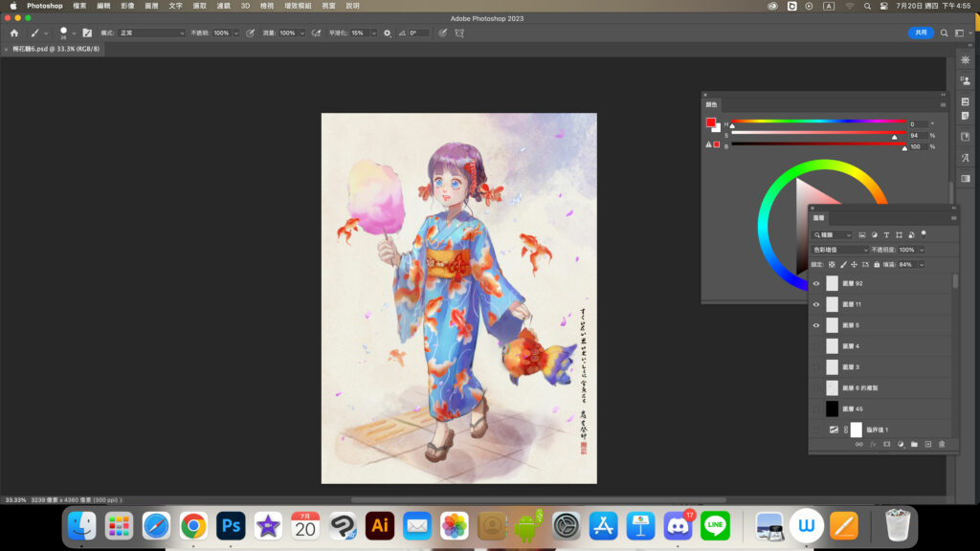Open the 不透明 100% opacity dropdown arrow
Screen dimensions: 980x551
(x=236, y=33)
